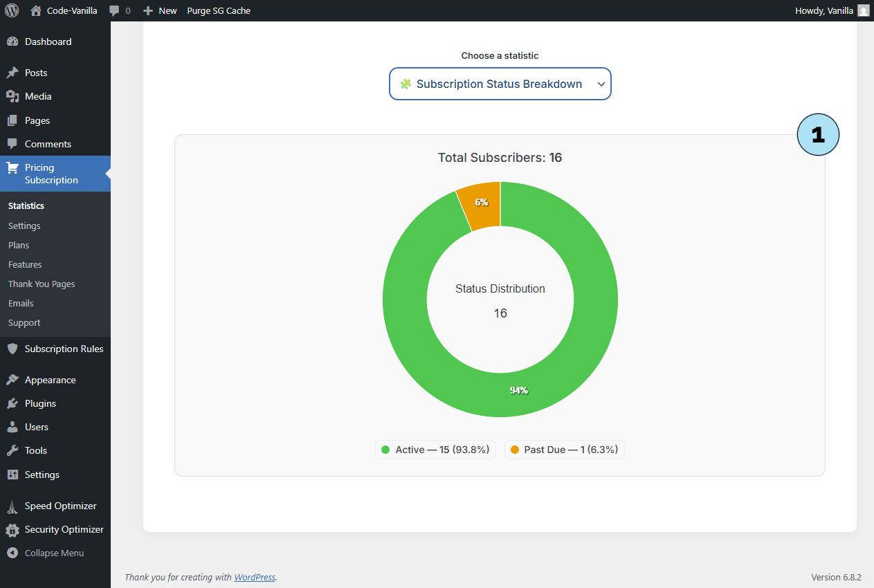Open the Thank You Pages submenu
The height and width of the screenshot is (588, 874).
(x=42, y=284)
